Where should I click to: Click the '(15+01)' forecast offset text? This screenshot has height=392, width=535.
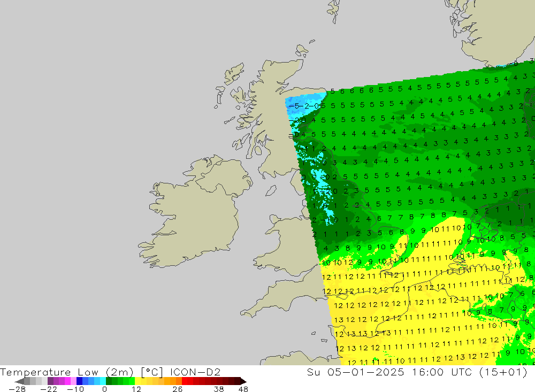[x=503, y=372]
